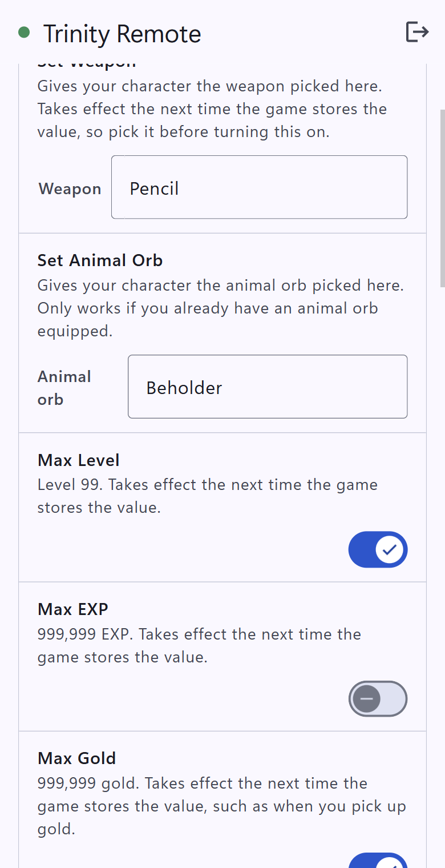The height and width of the screenshot is (868, 445).
Task: Open the Animal orb dropdown showing Beholder
Action: pos(268,387)
